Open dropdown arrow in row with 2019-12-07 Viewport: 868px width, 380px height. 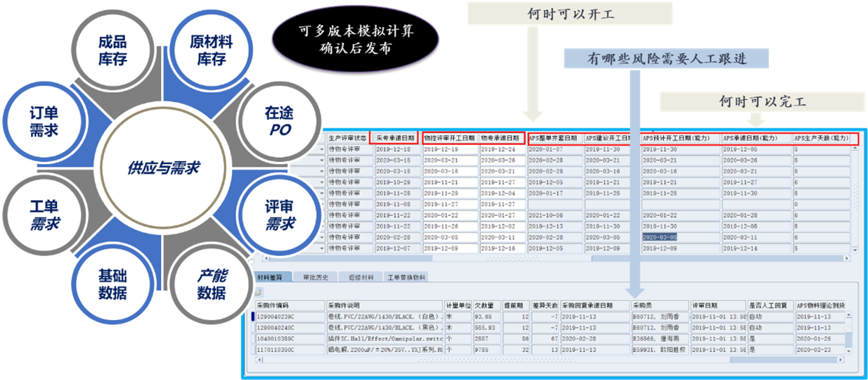[323, 248]
